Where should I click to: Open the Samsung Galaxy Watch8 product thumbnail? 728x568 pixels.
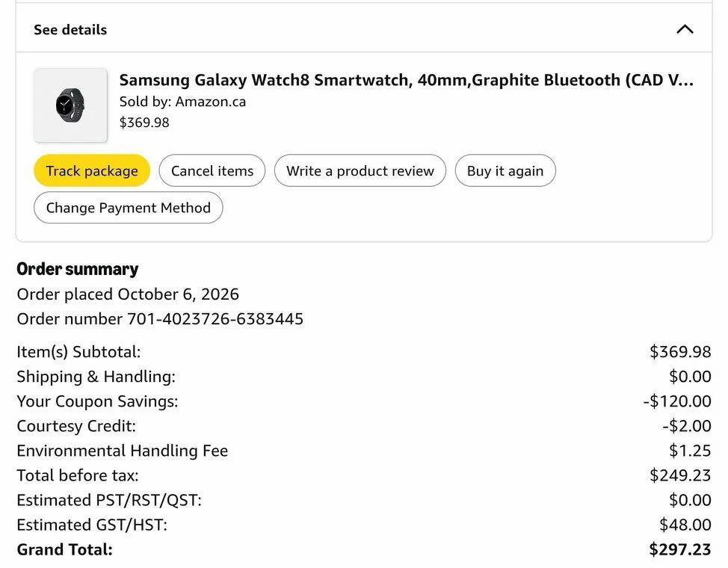coord(70,105)
